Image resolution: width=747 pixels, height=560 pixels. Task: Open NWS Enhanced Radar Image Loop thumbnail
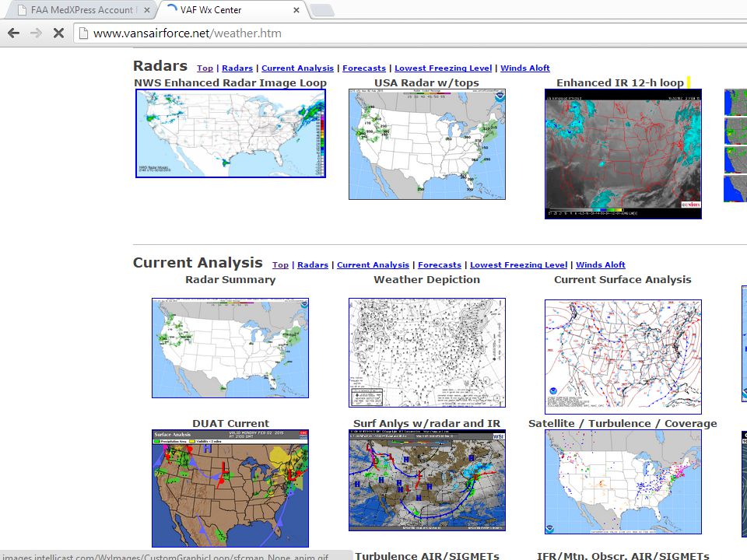(x=230, y=133)
